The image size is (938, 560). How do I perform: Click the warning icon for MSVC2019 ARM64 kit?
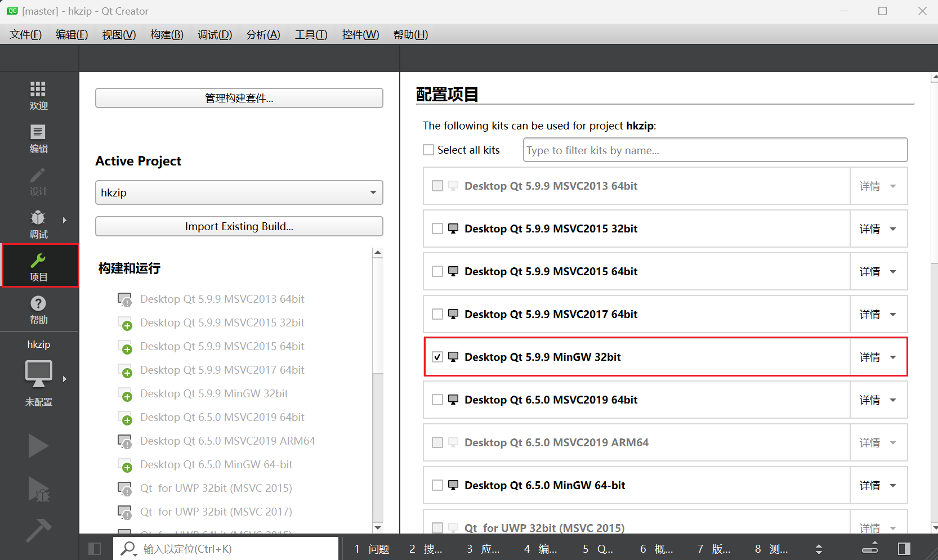[124, 441]
